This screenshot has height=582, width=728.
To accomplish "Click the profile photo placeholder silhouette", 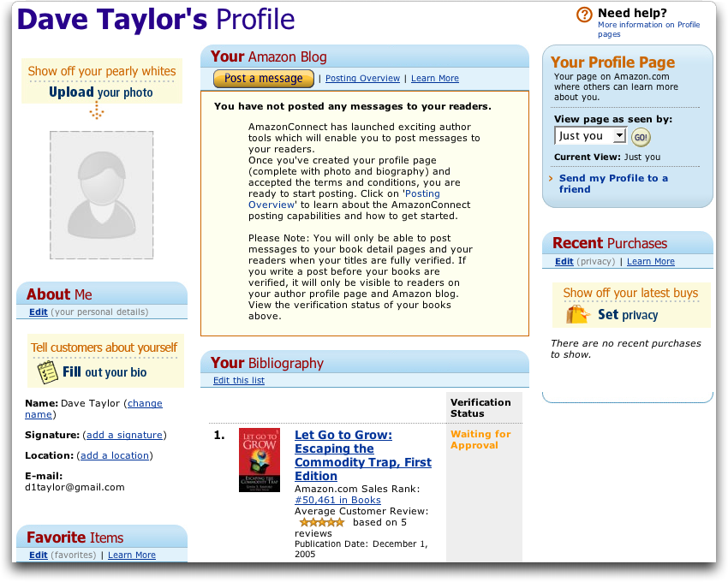I will click(x=102, y=195).
